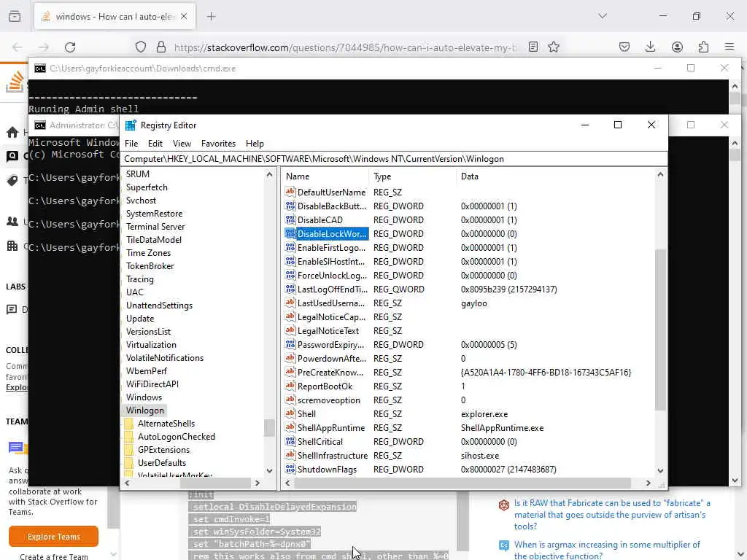Select the DisableLockWorkstation value icon

click(x=290, y=233)
